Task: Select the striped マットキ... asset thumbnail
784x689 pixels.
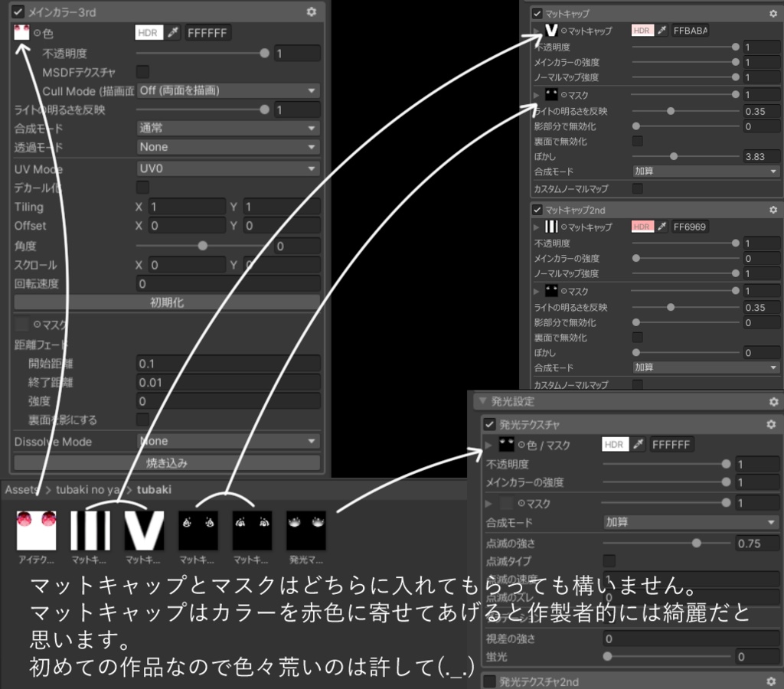Action: (x=90, y=530)
